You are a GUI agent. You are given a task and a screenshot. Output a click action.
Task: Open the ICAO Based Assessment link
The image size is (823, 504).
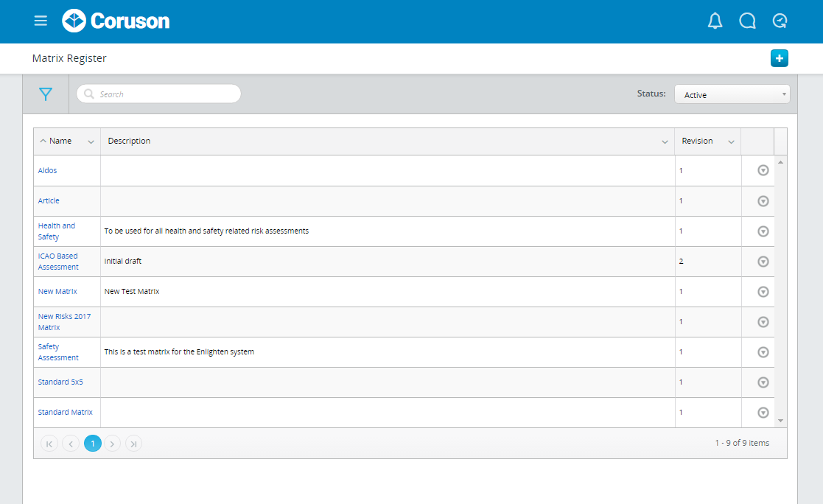(58, 262)
